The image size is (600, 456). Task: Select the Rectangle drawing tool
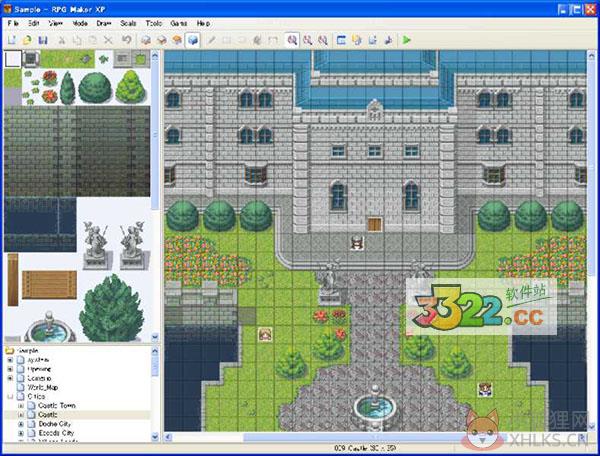[x=227, y=40]
